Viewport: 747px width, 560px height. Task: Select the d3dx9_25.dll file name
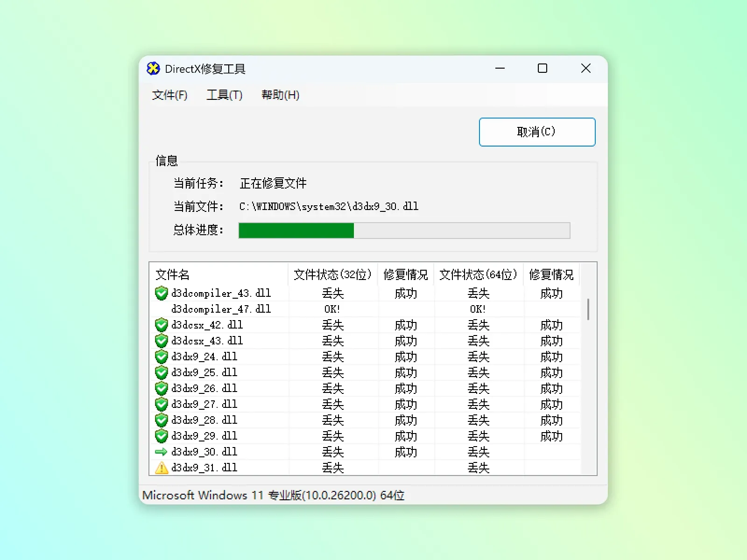point(204,372)
